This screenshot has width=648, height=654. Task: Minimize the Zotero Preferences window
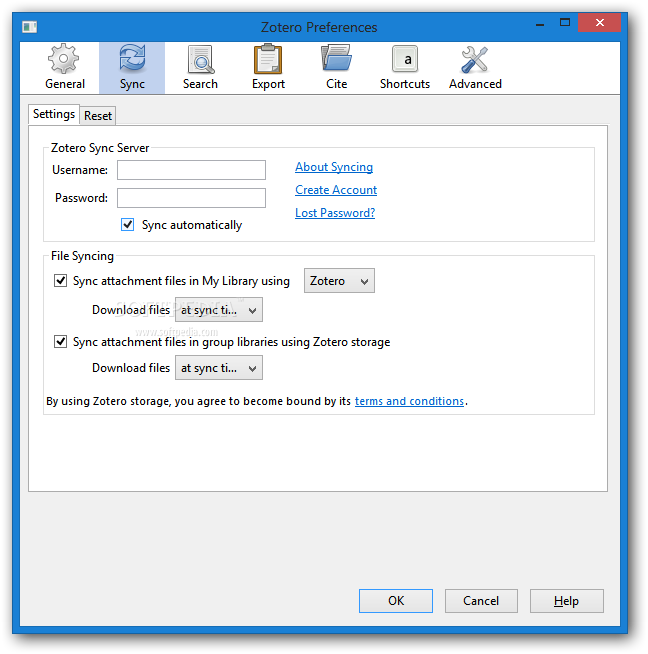tap(540, 24)
